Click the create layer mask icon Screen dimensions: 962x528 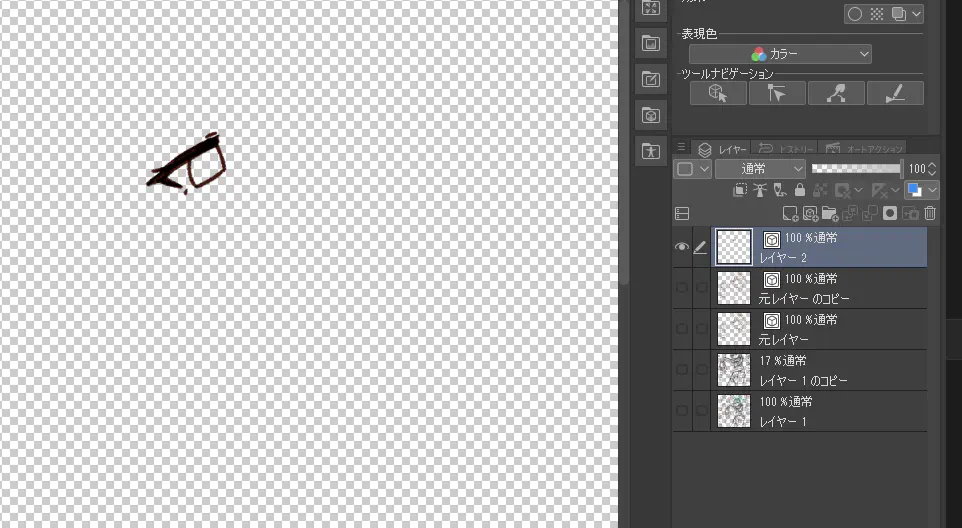[890, 213]
